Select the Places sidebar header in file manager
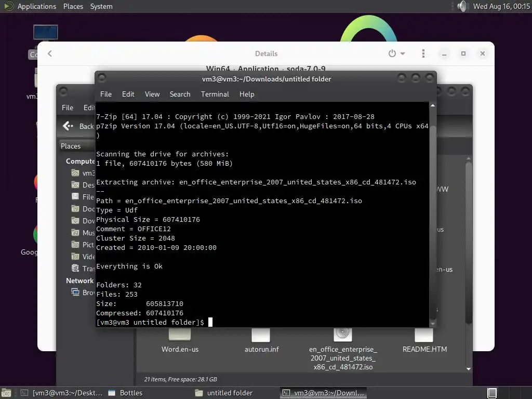This screenshot has height=399, width=532. (x=71, y=146)
